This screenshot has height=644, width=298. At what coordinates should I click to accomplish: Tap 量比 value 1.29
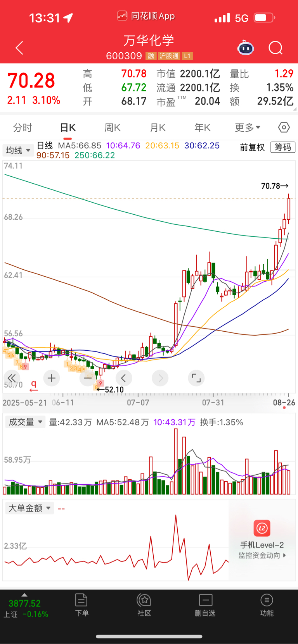284,74
